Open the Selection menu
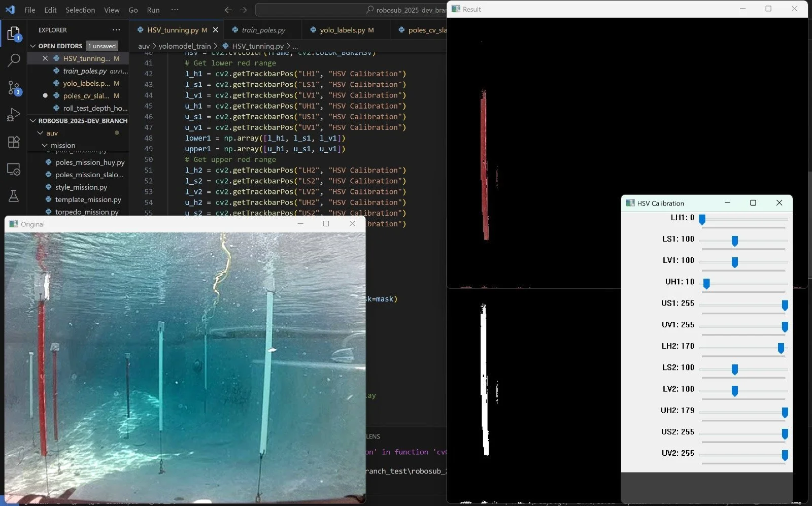Screen dimensions: 812x506 pyautogui.click(x=80, y=10)
